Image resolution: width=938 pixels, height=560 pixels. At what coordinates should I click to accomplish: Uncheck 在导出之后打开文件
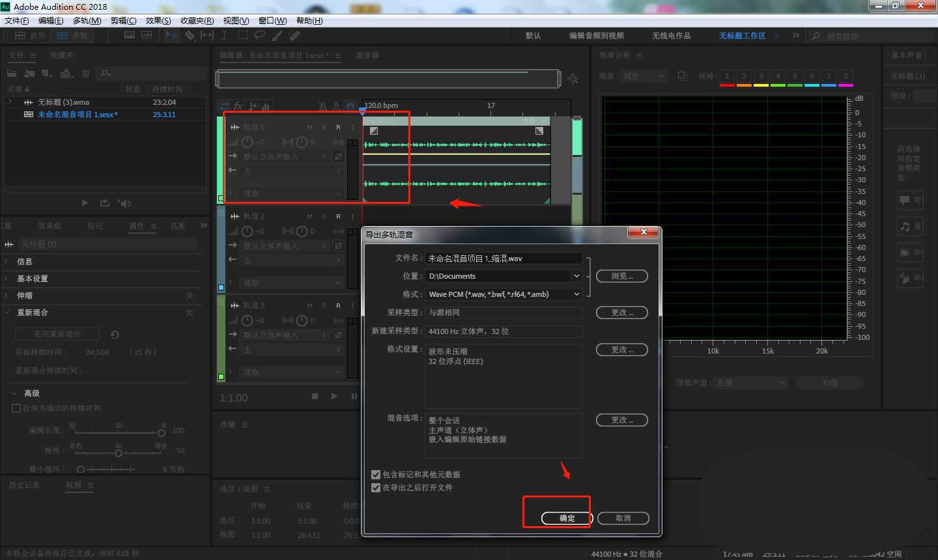pos(376,488)
